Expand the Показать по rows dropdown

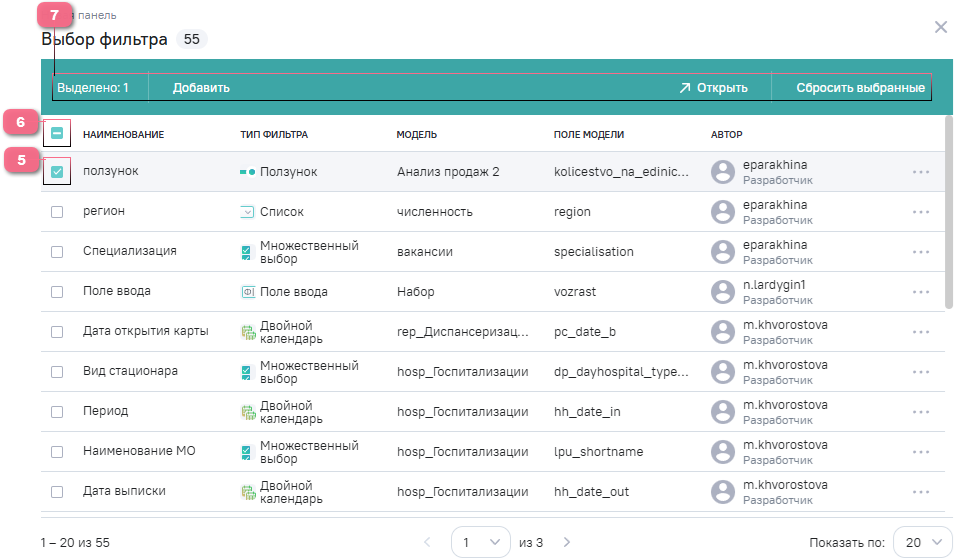click(x=922, y=542)
